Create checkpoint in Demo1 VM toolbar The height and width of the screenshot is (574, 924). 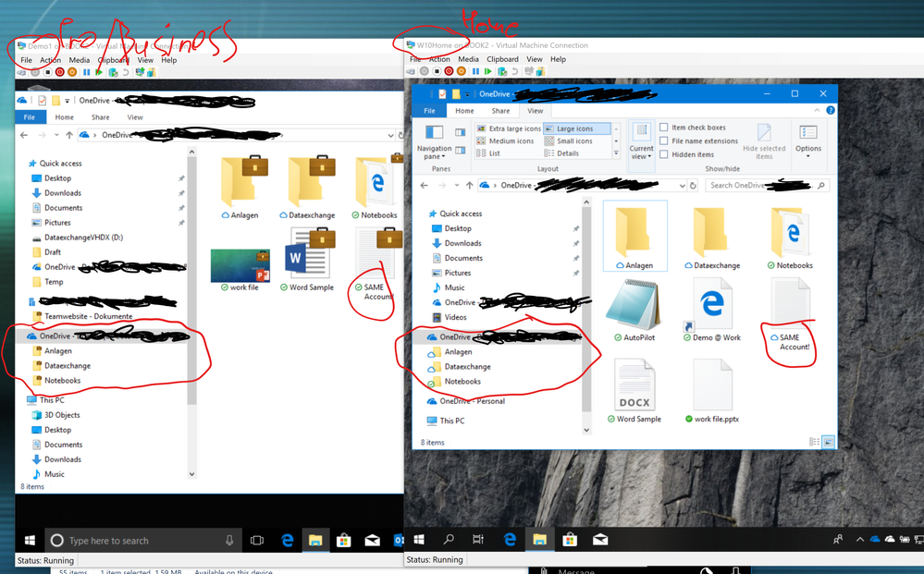click(x=113, y=72)
